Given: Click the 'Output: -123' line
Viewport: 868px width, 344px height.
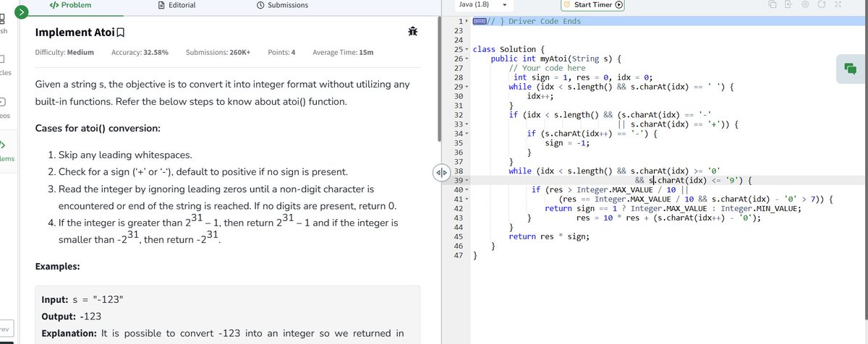Looking at the screenshot, I should (71, 317).
